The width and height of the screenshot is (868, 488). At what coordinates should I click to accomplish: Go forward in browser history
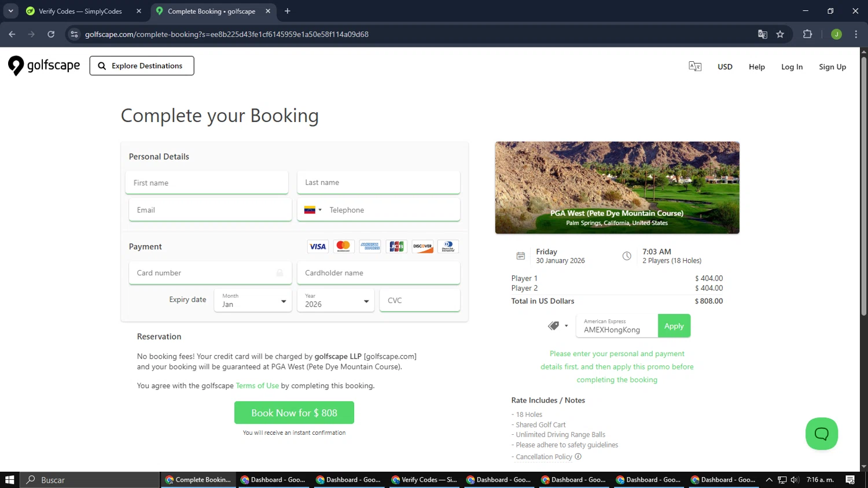pyautogui.click(x=31, y=34)
